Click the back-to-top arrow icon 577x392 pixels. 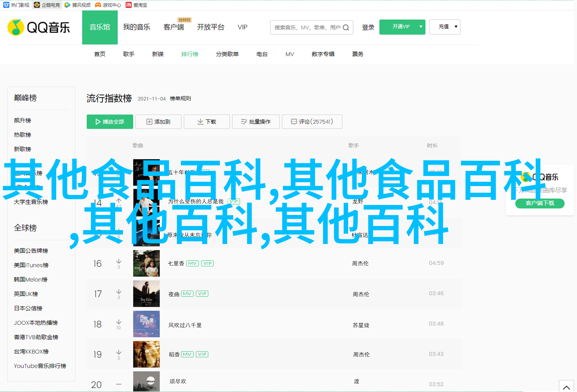[x=566, y=387]
